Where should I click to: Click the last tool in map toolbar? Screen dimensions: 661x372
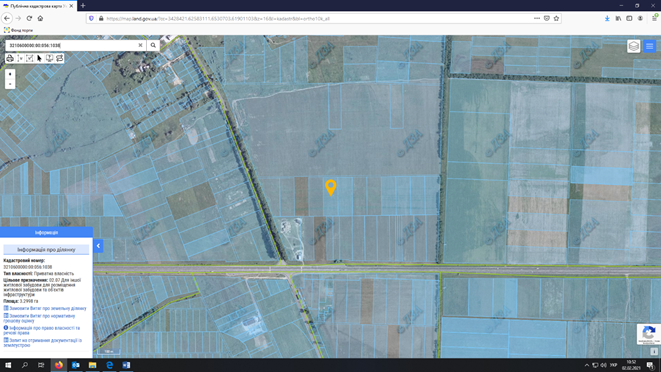point(59,58)
